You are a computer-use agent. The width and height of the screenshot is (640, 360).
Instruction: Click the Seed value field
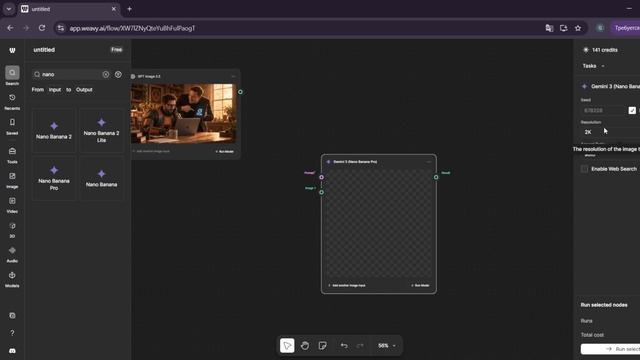603,110
